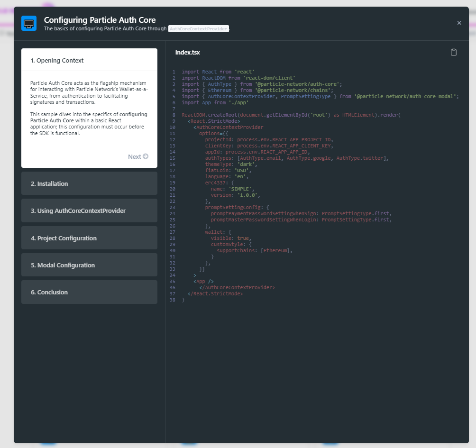Click the closing </AuthCoreContextProvider> tag line
The height and width of the screenshot is (448, 476).
(237, 287)
